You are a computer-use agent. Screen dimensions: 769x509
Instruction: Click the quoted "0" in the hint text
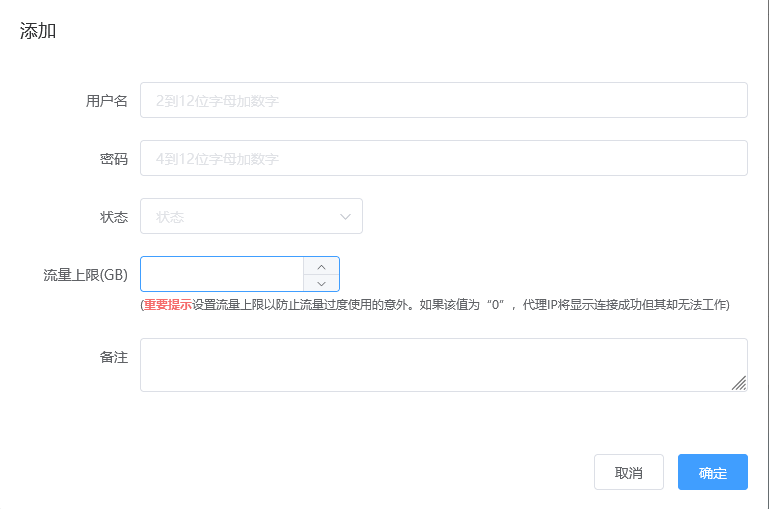[x=493, y=305]
